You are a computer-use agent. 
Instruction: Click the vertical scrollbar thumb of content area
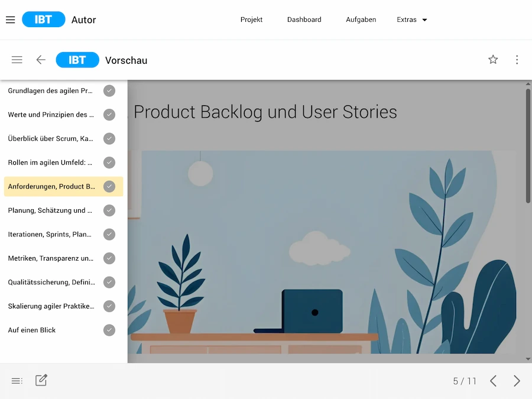tap(528, 146)
